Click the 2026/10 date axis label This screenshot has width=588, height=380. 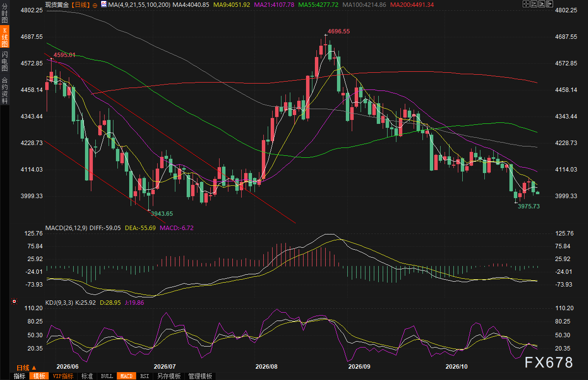457,367
